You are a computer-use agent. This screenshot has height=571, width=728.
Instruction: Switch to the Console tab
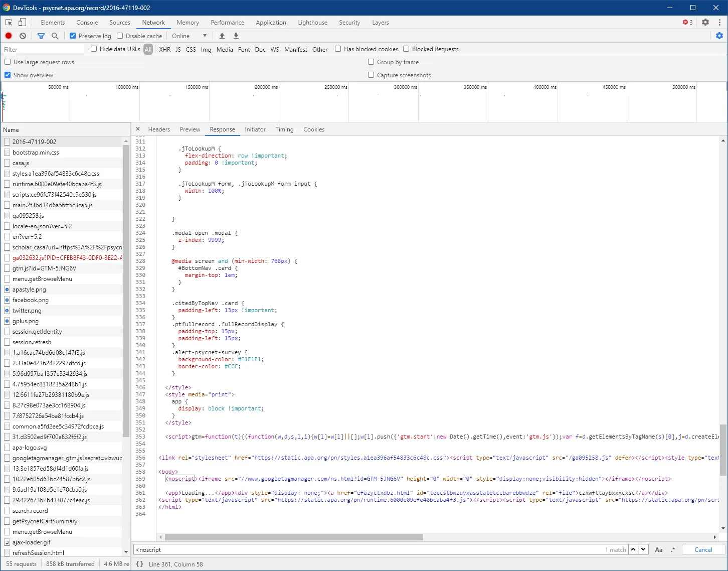(x=87, y=23)
